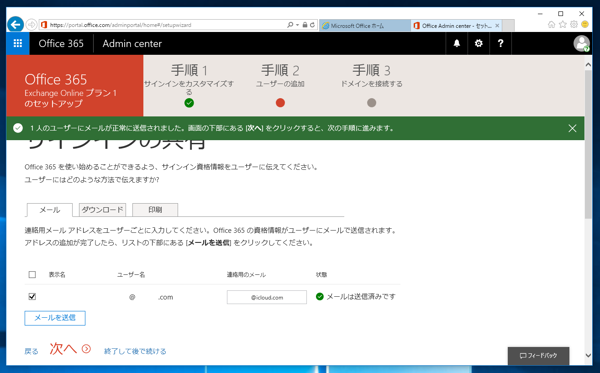Open the address bar search dropdown arrow
Image resolution: width=600 pixels, height=373 pixels.
coord(297,25)
